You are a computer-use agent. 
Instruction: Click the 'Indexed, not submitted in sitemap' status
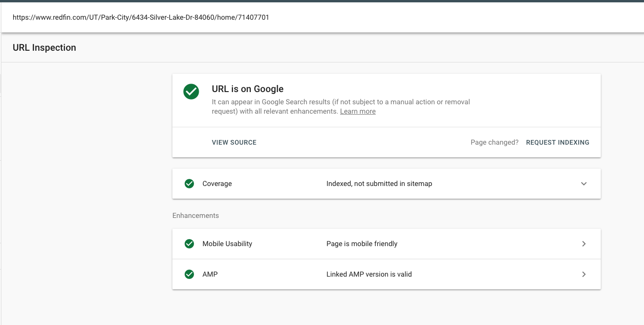(x=379, y=184)
